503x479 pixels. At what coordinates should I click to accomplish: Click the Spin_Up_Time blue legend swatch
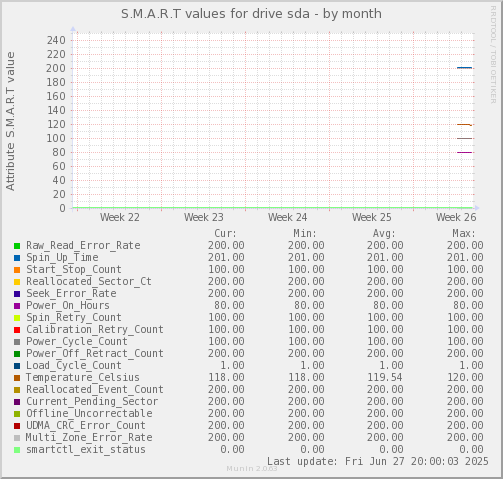(x=17, y=258)
